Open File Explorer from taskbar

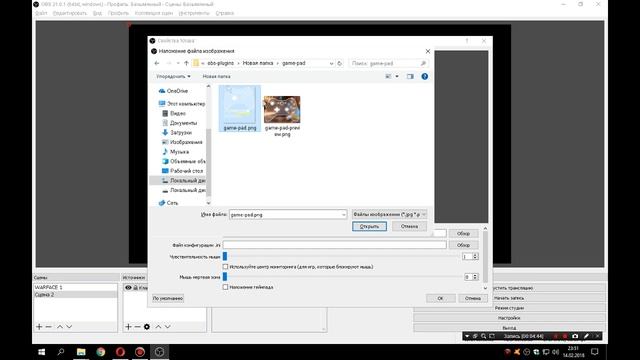coord(81,352)
